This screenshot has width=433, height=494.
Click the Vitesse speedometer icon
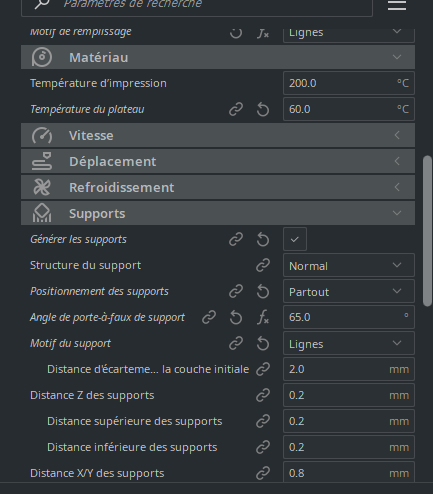42,135
